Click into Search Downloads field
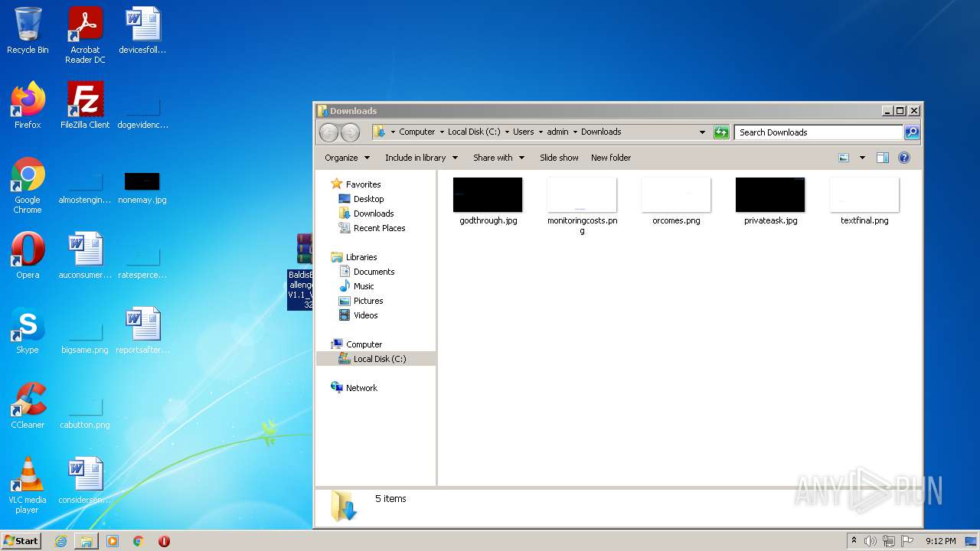This screenshot has height=551, width=980. 818,132
